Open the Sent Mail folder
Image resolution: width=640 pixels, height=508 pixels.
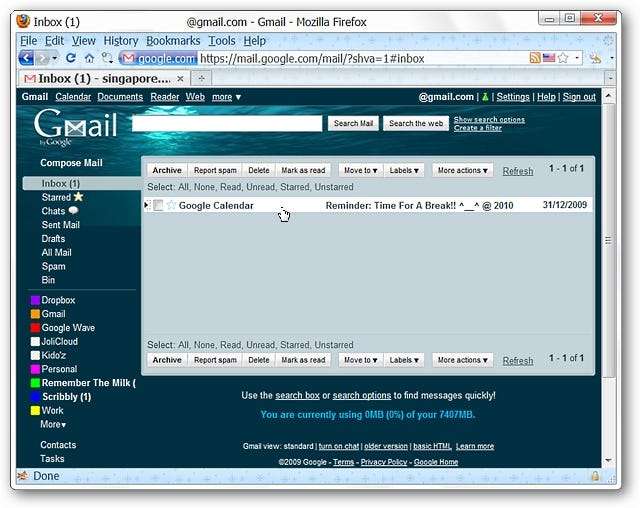[x=60, y=225]
